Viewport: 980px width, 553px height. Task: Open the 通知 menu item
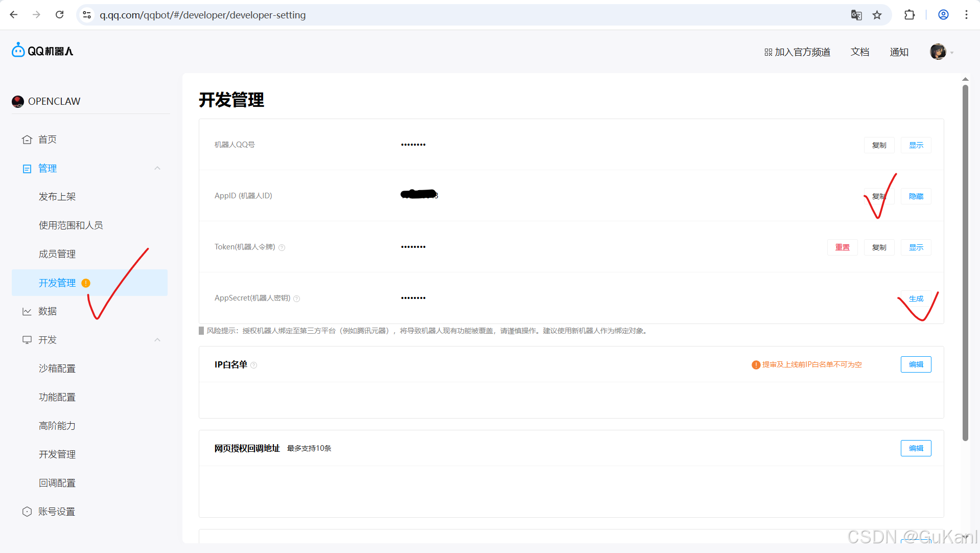pyautogui.click(x=899, y=52)
